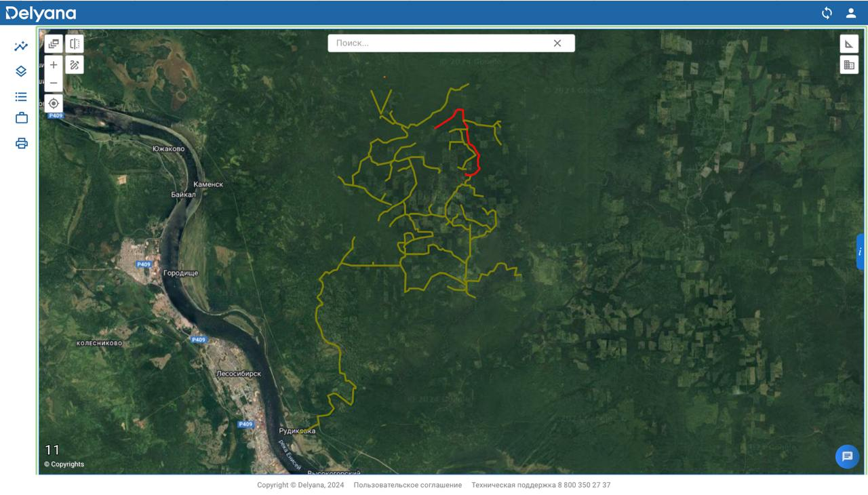Image resolution: width=868 pixels, height=495 pixels.
Task: Click the Delyana logo
Action: click(x=41, y=13)
